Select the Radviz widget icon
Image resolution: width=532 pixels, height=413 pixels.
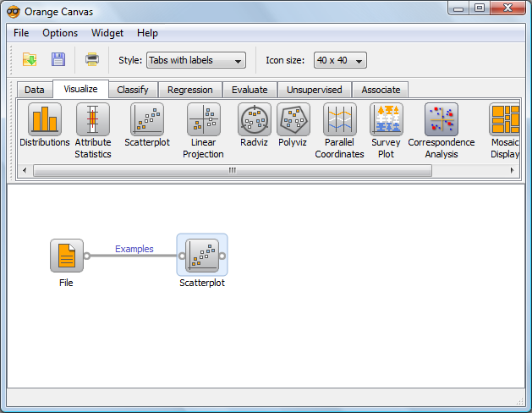[x=255, y=120]
